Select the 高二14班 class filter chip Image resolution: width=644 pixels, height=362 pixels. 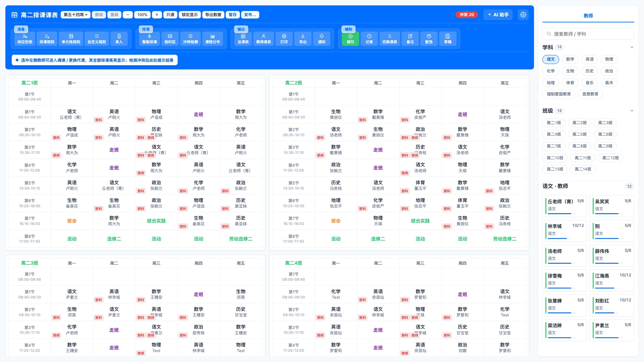coord(583,169)
